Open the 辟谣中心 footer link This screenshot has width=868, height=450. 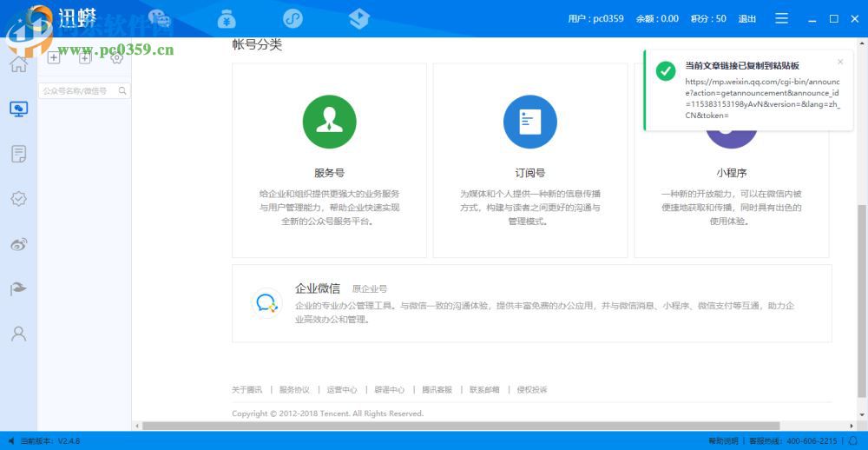pos(390,389)
